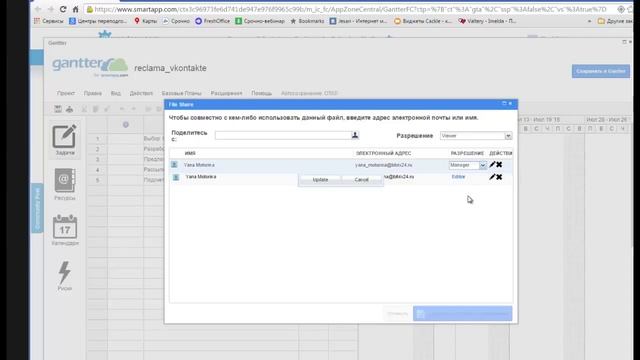Go to browser home page

[x=76, y=9]
